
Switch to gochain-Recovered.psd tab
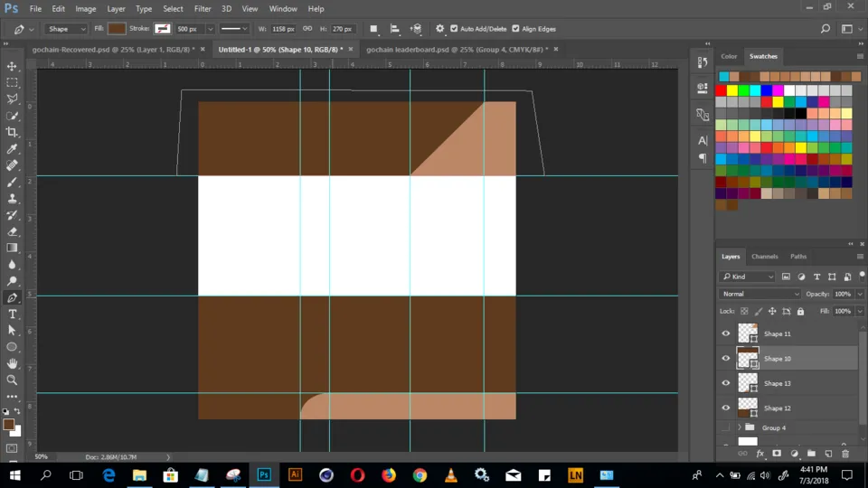[114, 49]
